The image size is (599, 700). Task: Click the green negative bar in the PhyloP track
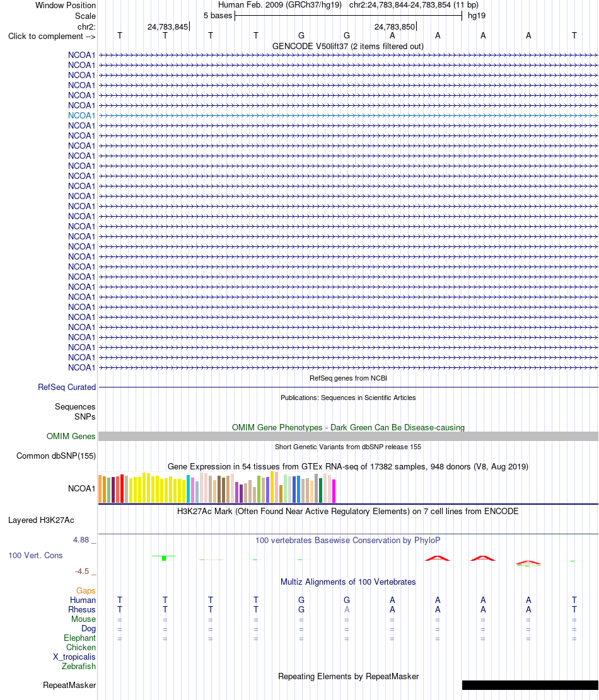(x=164, y=558)
